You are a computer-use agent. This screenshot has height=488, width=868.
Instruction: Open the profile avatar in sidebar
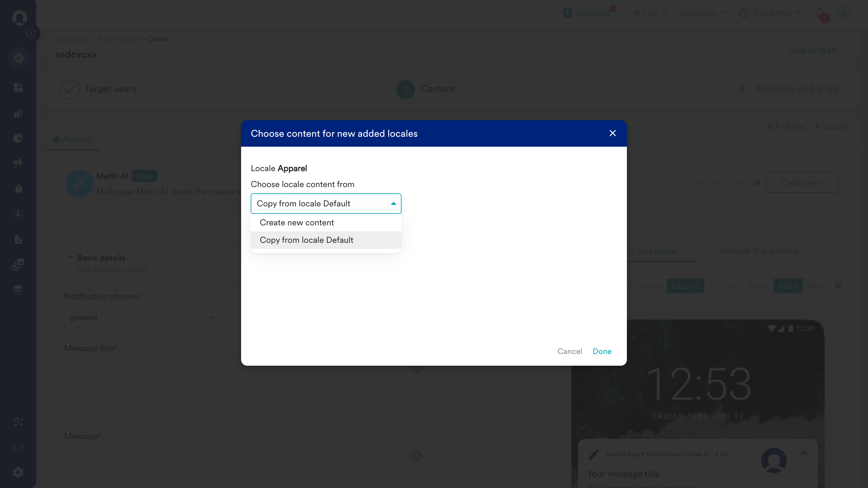pos(19,17)
